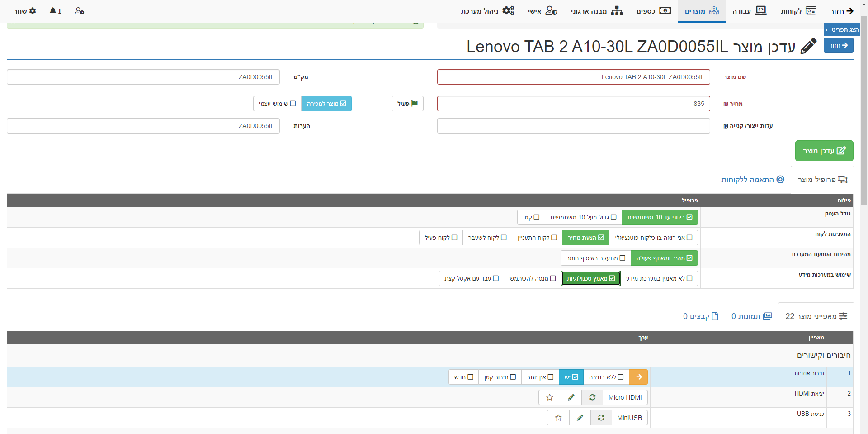Open the מוצרים products menu

click(702, 11)
